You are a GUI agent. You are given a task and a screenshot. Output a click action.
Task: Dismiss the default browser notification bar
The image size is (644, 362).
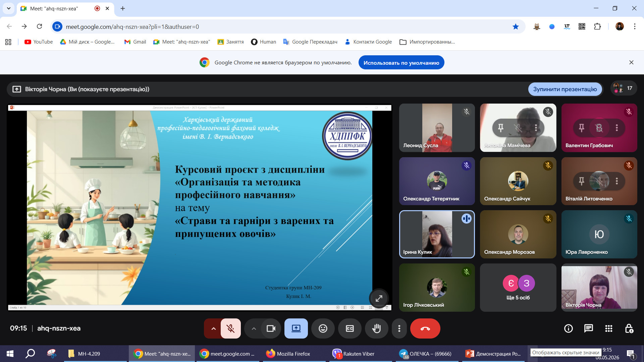pyautogui.click(x=631, y=62)
